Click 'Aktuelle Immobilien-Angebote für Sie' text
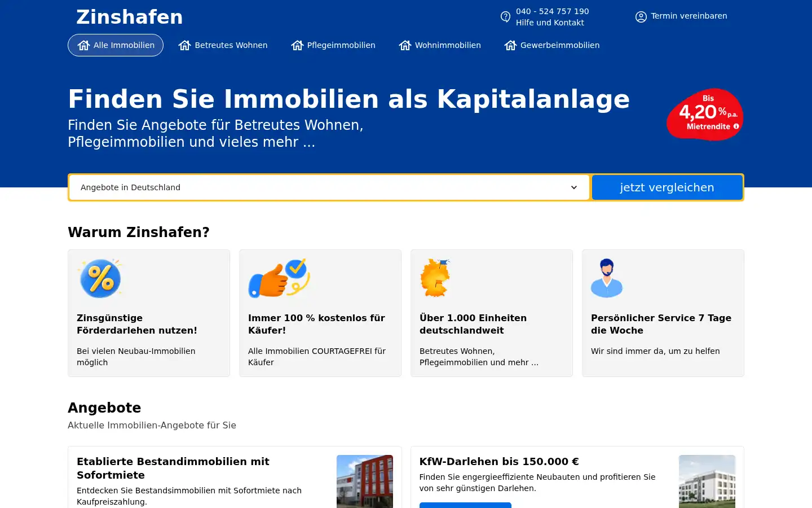The width and height of the screenshot is (812, 508). click(x=152, y=425)
